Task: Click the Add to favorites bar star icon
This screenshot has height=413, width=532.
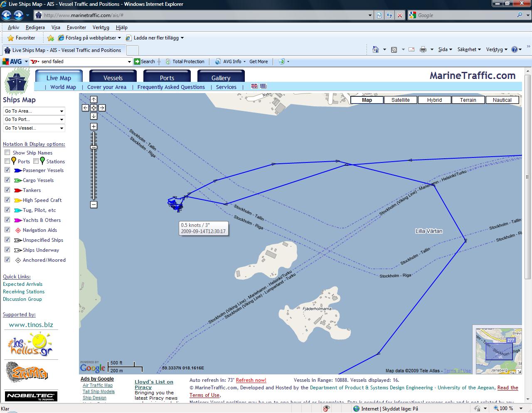Action: pos(51,38)
